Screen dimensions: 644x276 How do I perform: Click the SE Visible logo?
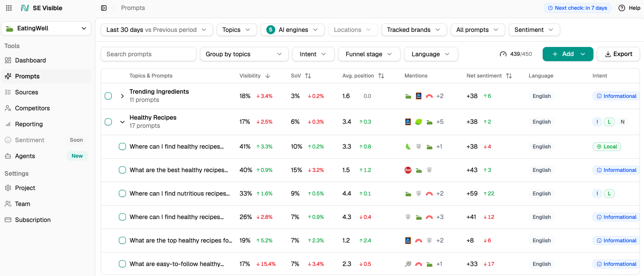pyautogui.click(x=42, y=8)
